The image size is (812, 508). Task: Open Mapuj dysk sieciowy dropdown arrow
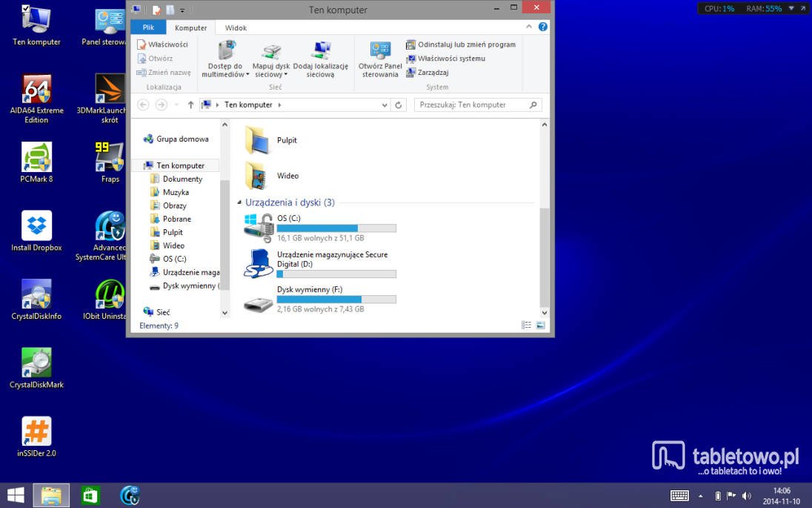285,75
